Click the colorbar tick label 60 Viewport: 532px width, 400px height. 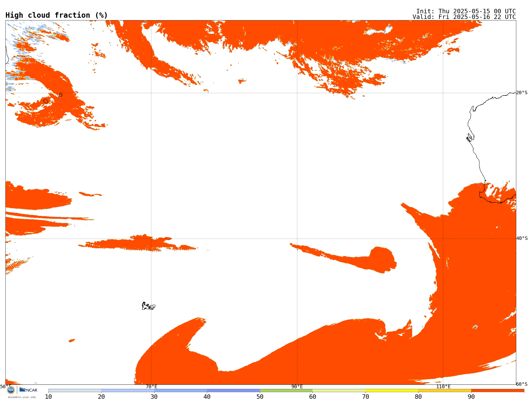(x=313, y=397)
